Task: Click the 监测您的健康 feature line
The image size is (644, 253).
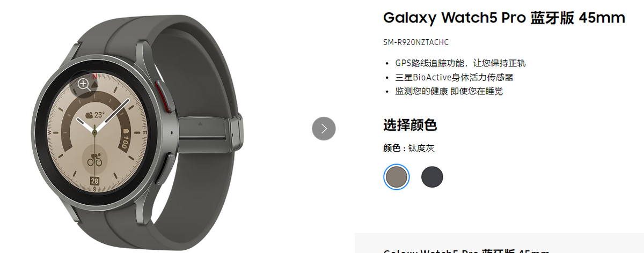Action: point(449,91)
